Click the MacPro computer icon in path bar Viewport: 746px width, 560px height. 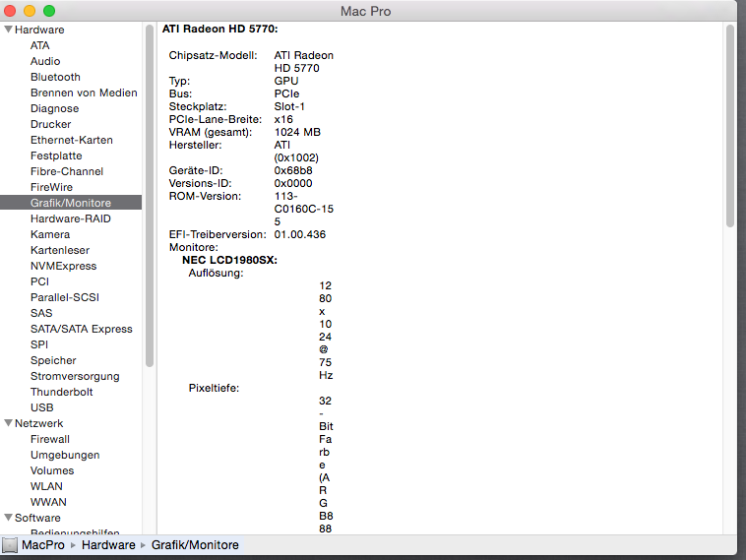click(10, 545)
